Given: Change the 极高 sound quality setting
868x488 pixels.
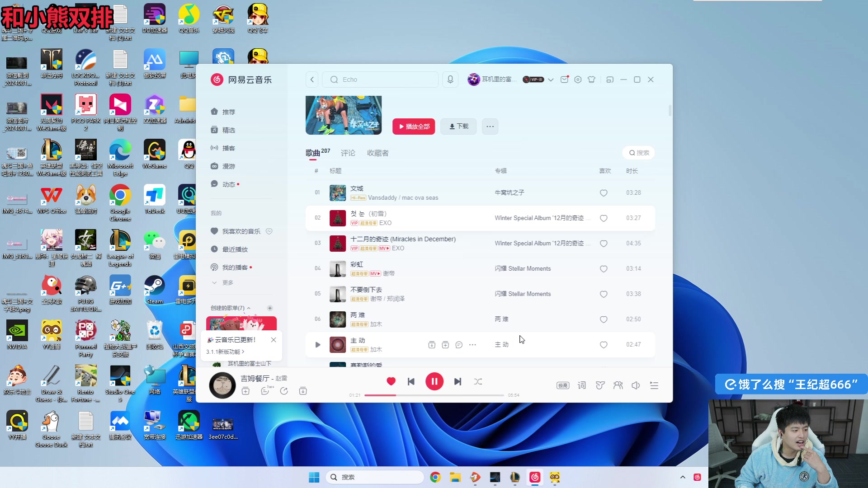Looking at the screenshot, I should coord(563,385).
